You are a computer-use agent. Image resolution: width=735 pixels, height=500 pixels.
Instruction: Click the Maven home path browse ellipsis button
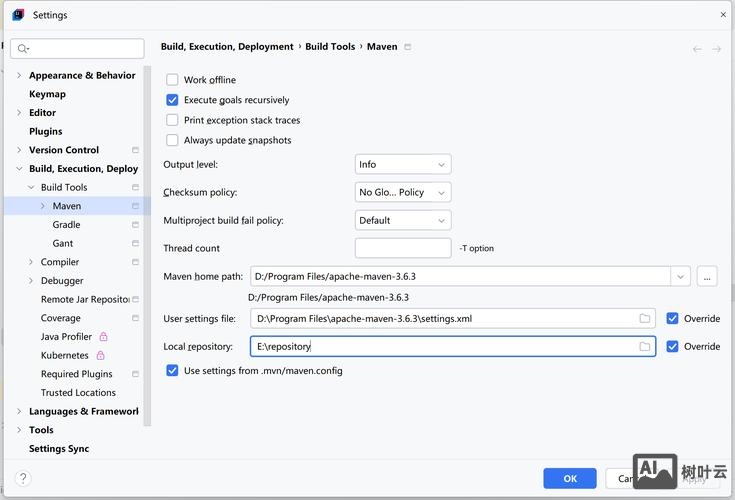708,276
